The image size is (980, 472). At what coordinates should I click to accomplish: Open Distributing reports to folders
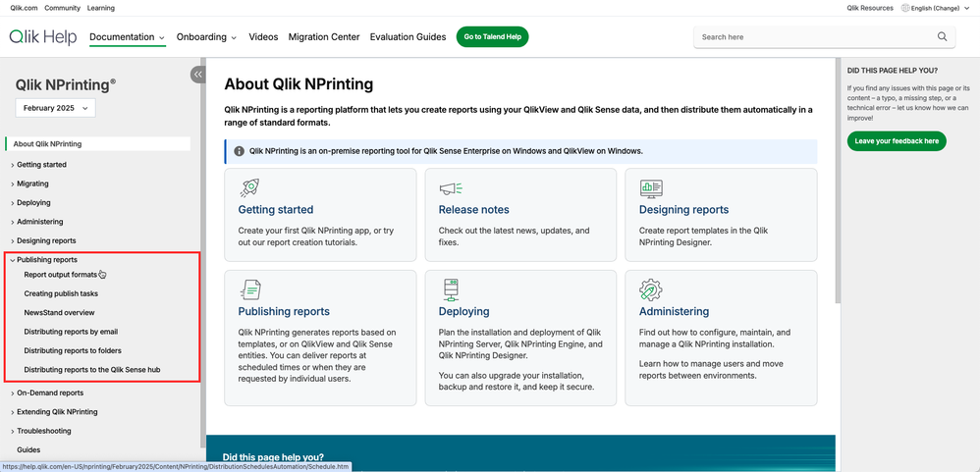point(73,351)
